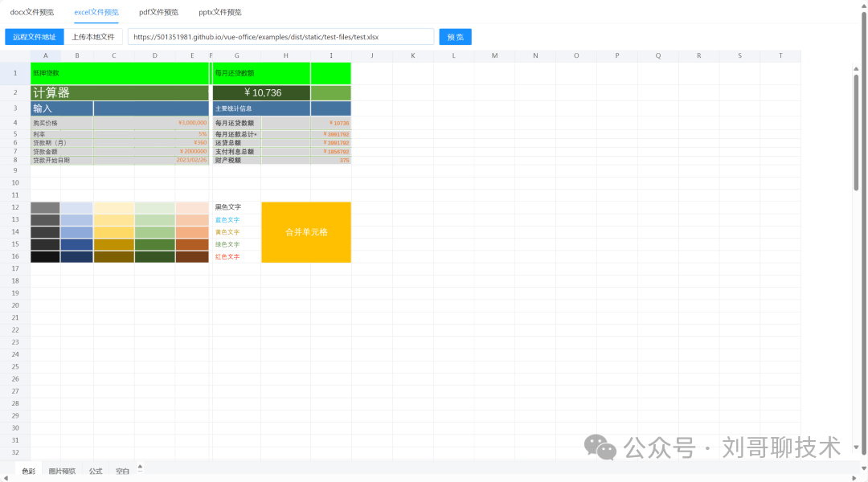Select row header 12
Screen dimensions: 868x482
[x=14, y=207]
